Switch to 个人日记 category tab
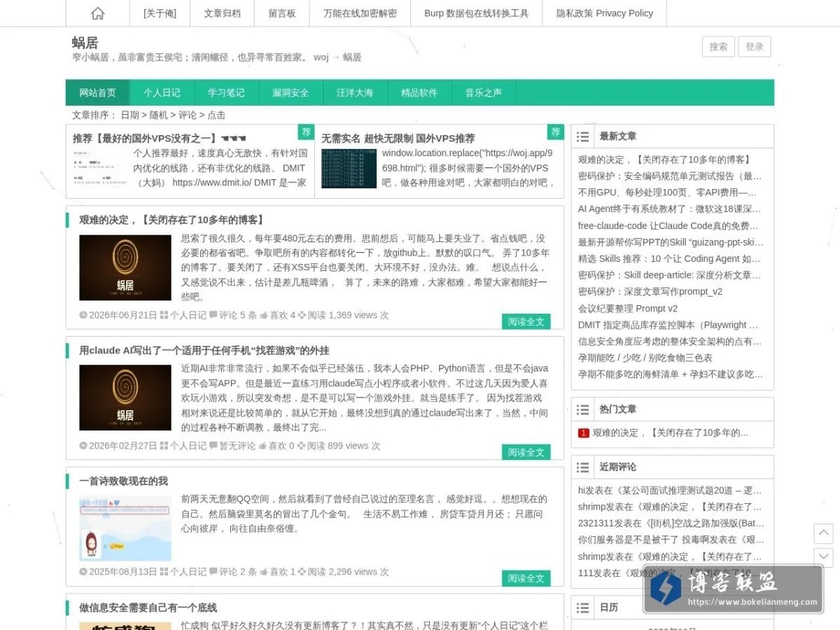This screenshot has width=840, height=630. coord(162,92)
